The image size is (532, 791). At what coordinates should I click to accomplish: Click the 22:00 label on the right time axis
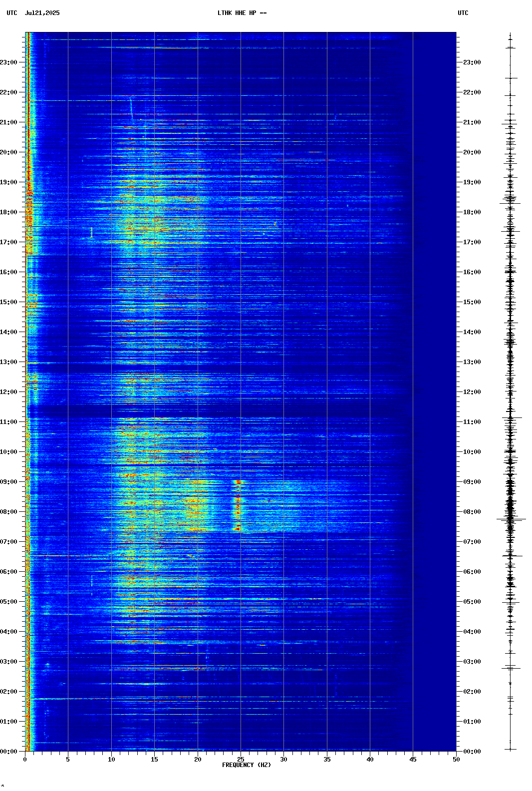[472, 92]
